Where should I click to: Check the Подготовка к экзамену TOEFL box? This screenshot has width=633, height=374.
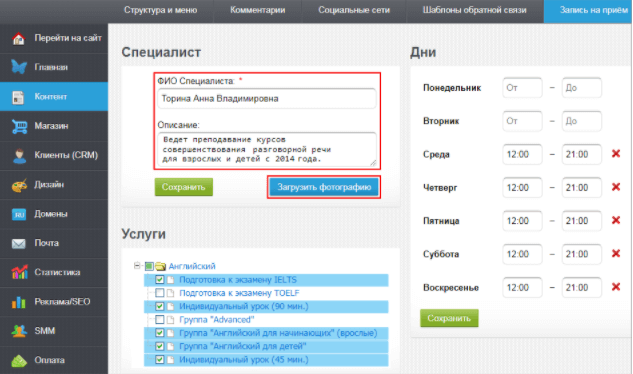(x=159, y=293)
